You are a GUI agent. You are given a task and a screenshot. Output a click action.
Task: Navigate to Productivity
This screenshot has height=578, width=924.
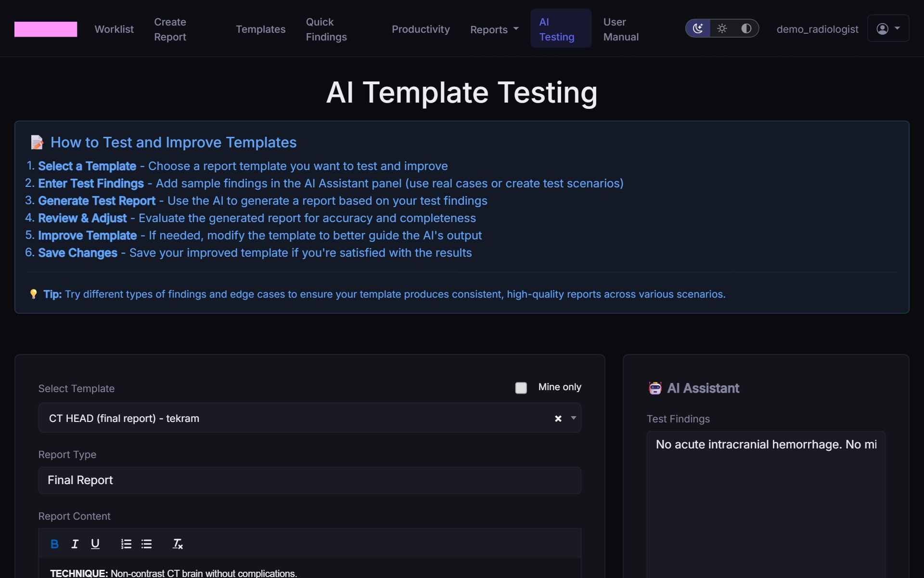421,29
